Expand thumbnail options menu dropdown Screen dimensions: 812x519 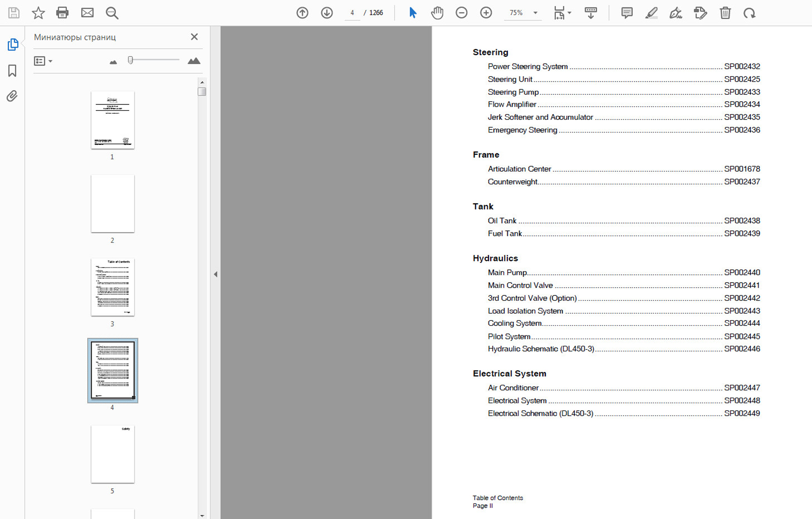[44, 61]
